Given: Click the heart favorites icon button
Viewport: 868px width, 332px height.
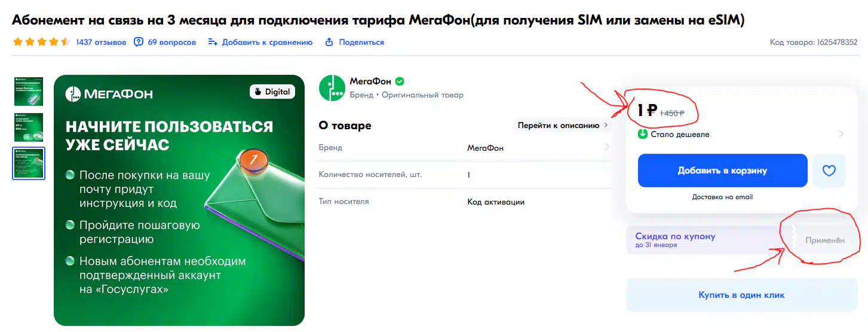Looking at the screenshot, I should click(x=829, y=170).
